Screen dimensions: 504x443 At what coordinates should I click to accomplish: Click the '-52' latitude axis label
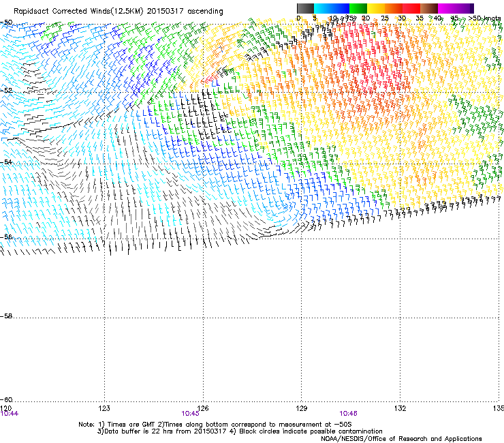pyautogui.click(x=6, y=91)
